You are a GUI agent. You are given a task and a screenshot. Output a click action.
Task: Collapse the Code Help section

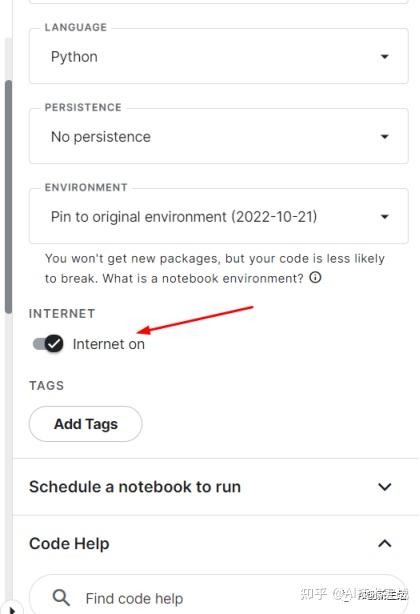coord(216,544)
